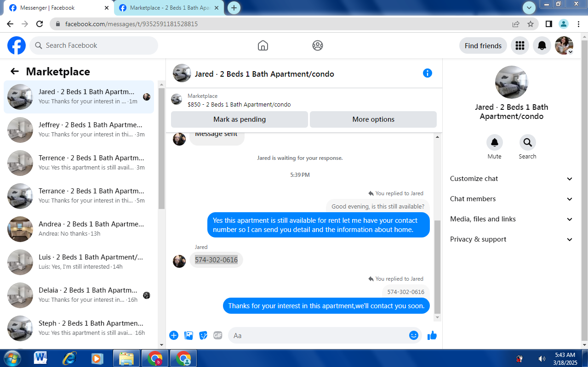Close the Messenger tab
This screenshot has width=588, height=367.
point(107,8)
